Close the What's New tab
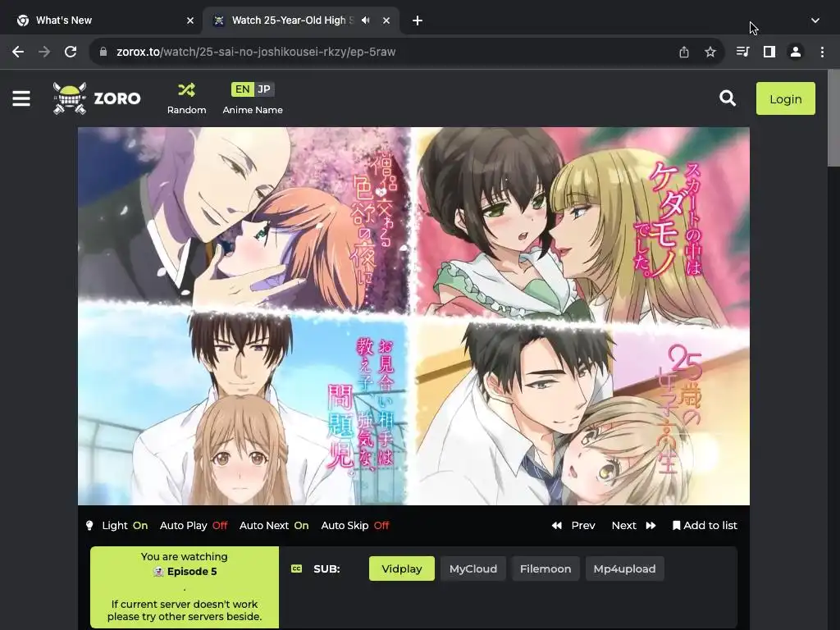The image size is (840, 630). 190,21
